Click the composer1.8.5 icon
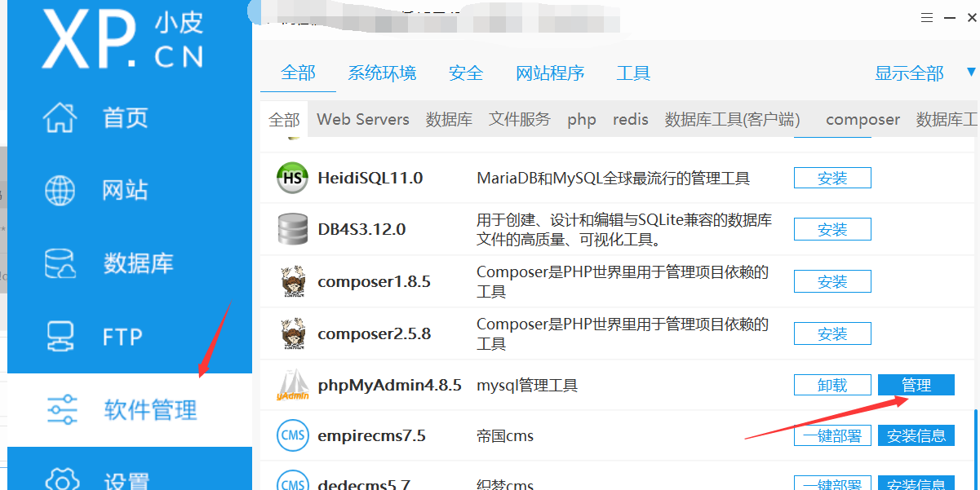The height and width of the screenshot is (490, 980). coord(292,282)
